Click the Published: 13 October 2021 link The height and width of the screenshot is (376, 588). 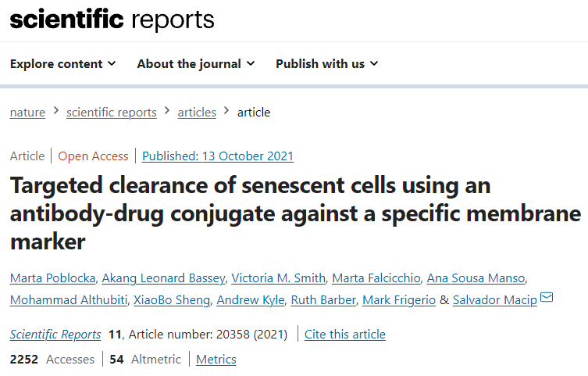click(218, 156)
